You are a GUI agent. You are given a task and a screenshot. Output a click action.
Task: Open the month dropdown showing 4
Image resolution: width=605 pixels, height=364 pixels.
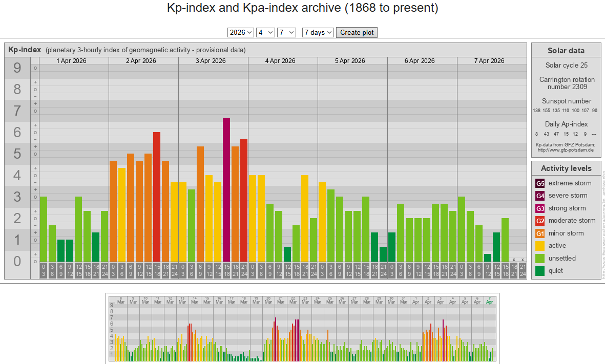266,32
